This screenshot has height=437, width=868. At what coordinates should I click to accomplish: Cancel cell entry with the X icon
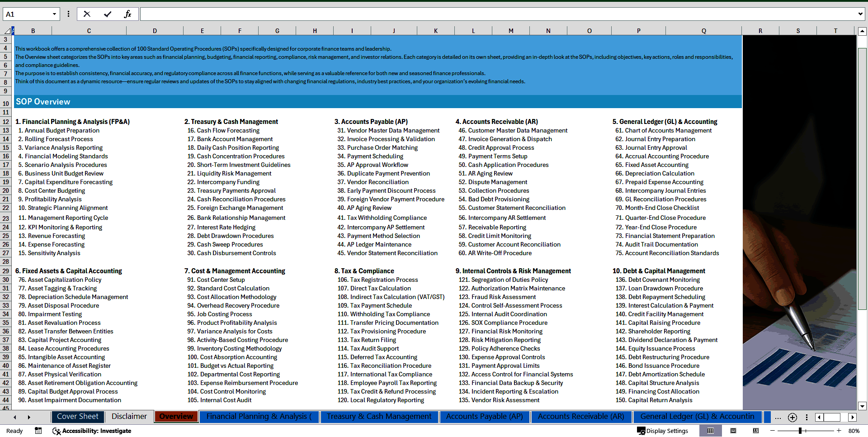click(87, 14)
